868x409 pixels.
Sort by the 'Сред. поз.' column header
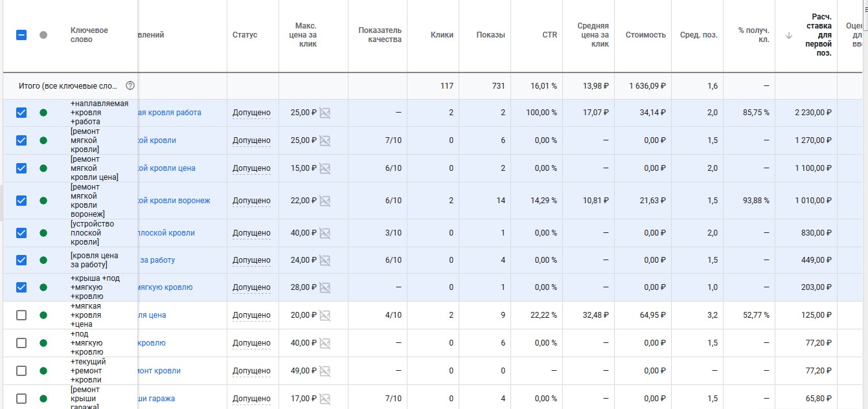pos(699,35)
